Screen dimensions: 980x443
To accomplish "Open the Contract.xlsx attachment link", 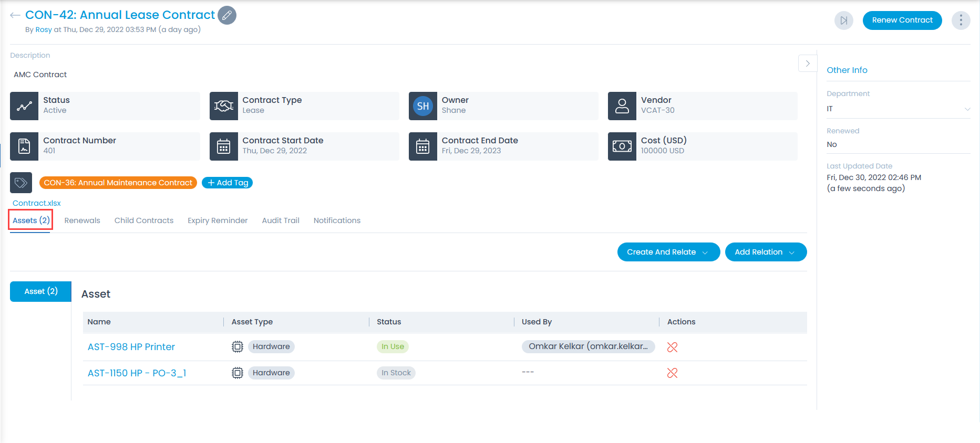I will pyautogui.click(x=37, y=203).
